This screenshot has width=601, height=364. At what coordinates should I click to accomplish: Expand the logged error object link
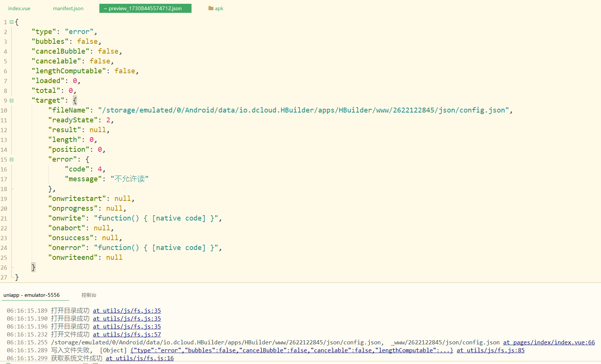tap(292, 350)
